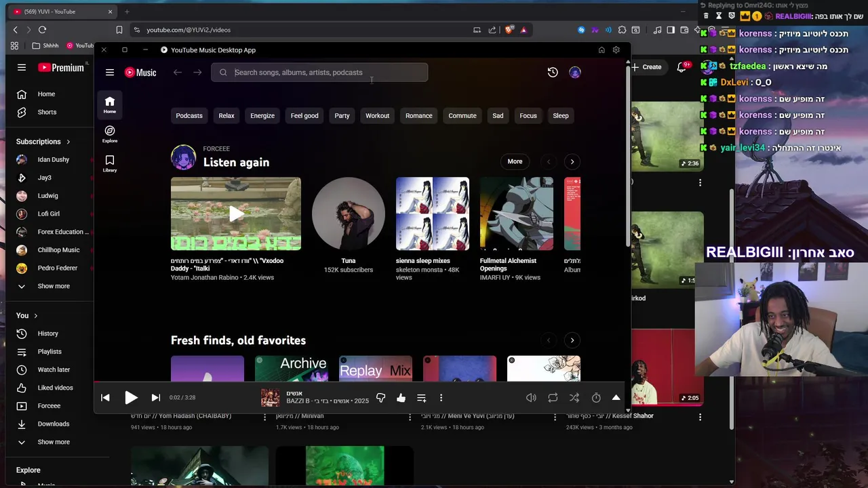This screenshot has width=868, height=488.
Task: Select the Sleep mood chip
Action: coord(561,116)
